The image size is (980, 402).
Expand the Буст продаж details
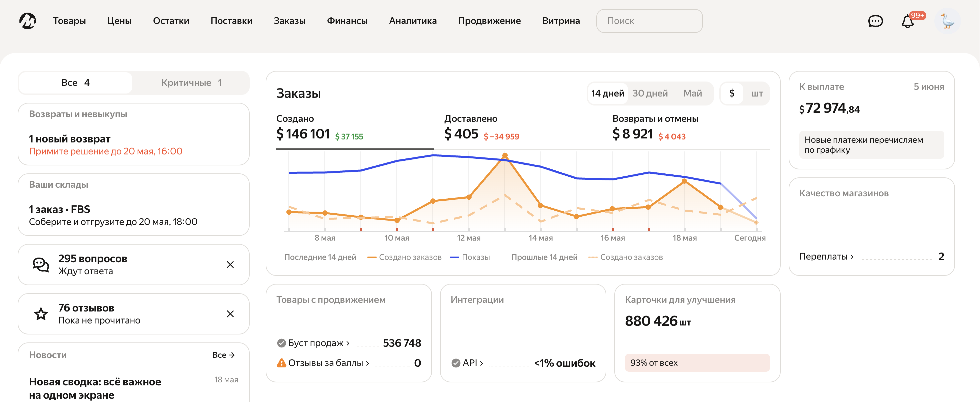(x=318, y=343)
